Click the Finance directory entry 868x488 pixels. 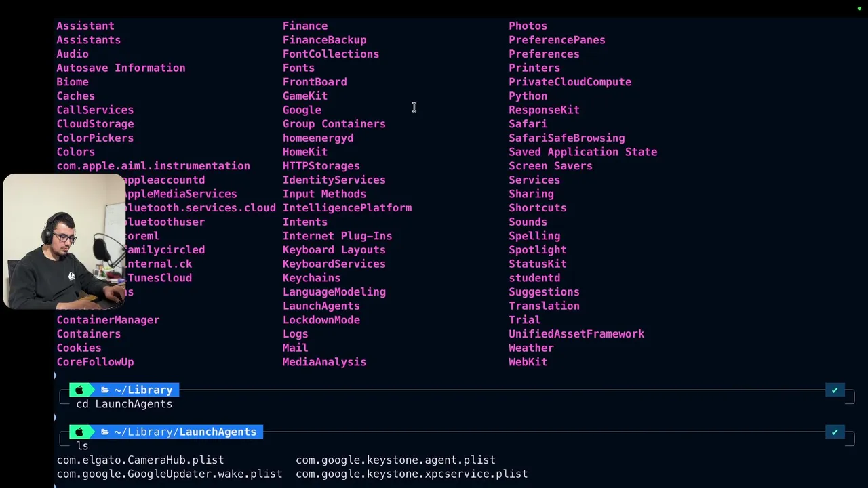pyautogui.click(x=305, y=26)
